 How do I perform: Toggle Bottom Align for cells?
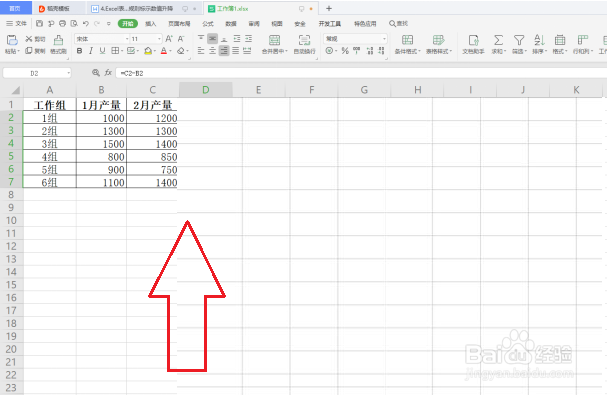point(224,39)
